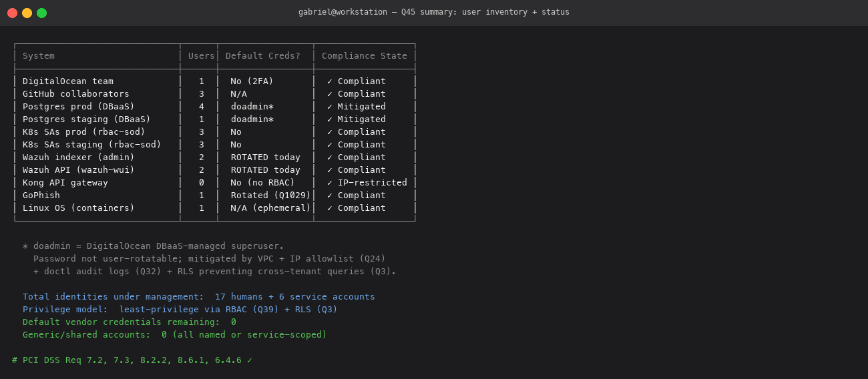Click the 'N/A (ephemeral)' cell

click(x=271, y=208)
